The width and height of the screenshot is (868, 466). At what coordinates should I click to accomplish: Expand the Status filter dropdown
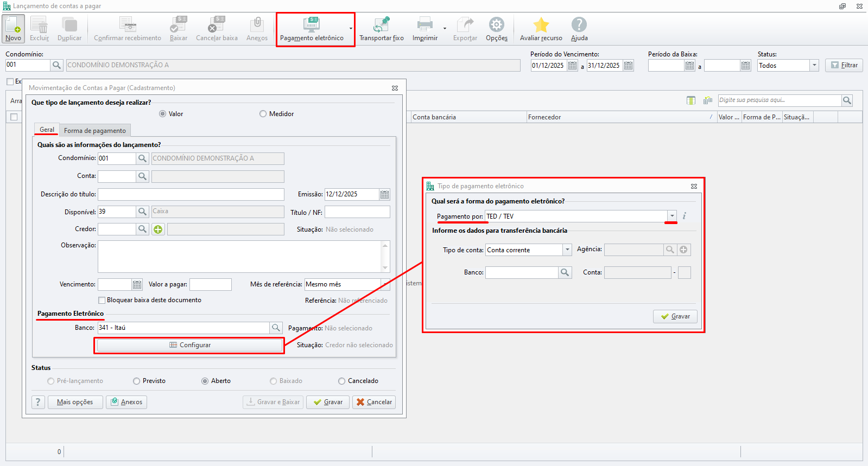814,65
